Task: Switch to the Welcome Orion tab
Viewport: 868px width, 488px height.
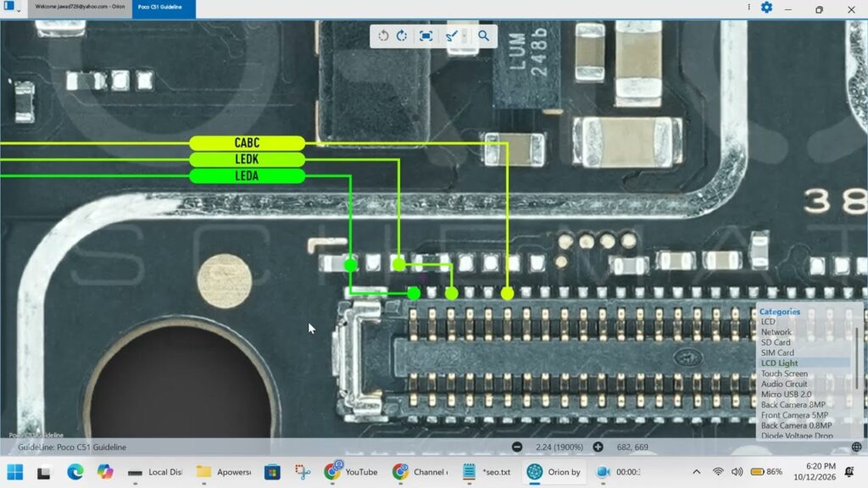Action: pos(80,7)
